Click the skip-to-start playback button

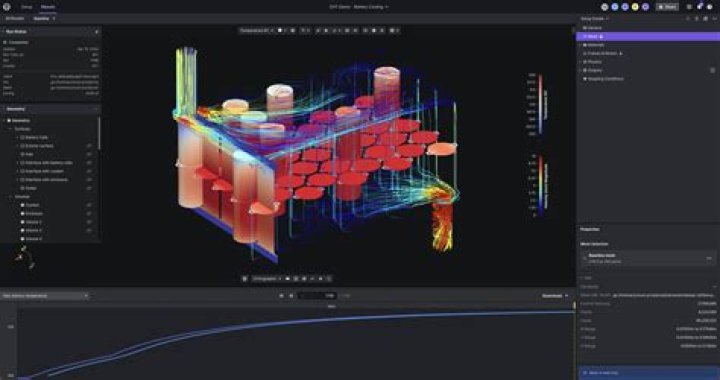(x=281, y=296)
